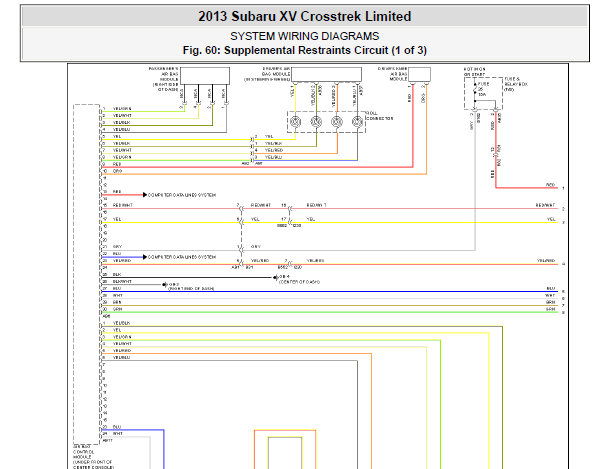This screenshot has width=600, height=469.
Task: Select the passenger's air bag module box
Action: [205, 76]
